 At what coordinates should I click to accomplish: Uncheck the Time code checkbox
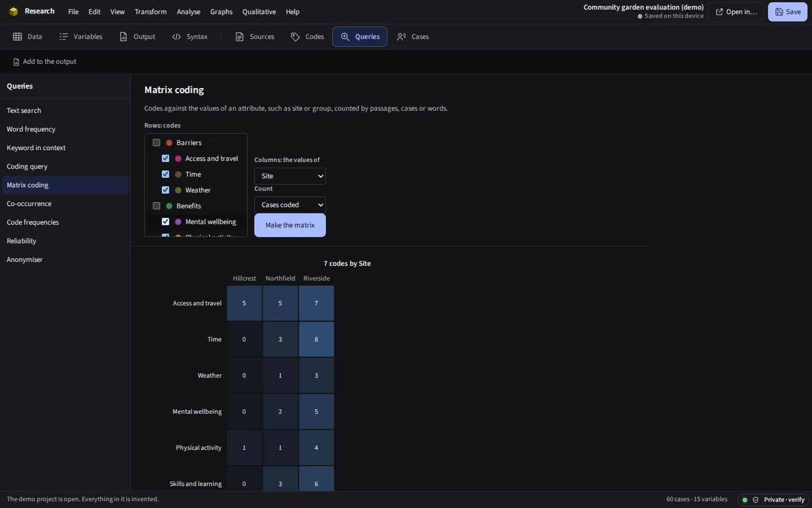click(x=166, y=174)
